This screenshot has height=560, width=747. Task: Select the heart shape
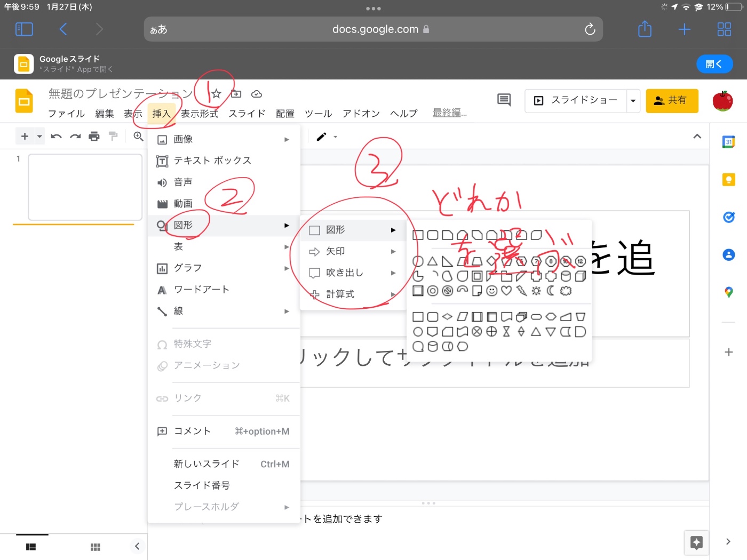(506, 291)
